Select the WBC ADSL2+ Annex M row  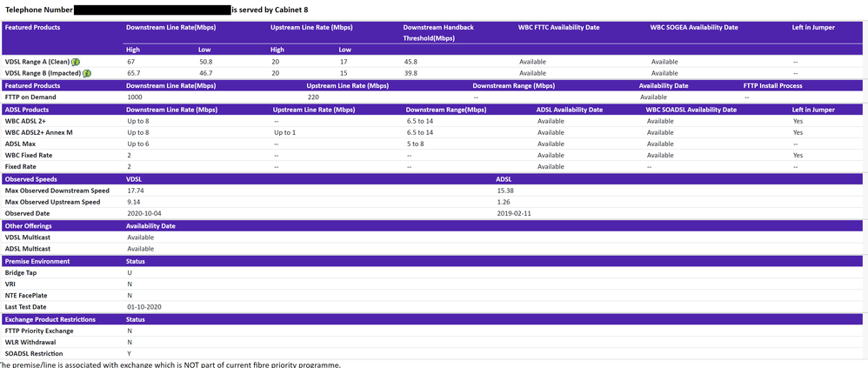tap(38, 132)
